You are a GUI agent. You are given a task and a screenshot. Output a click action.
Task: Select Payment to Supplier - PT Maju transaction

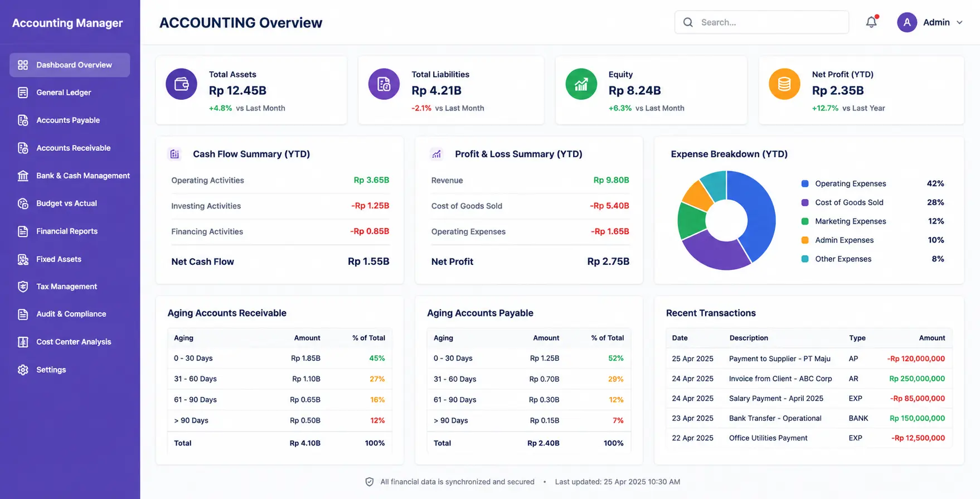click(x=809, y=358)
